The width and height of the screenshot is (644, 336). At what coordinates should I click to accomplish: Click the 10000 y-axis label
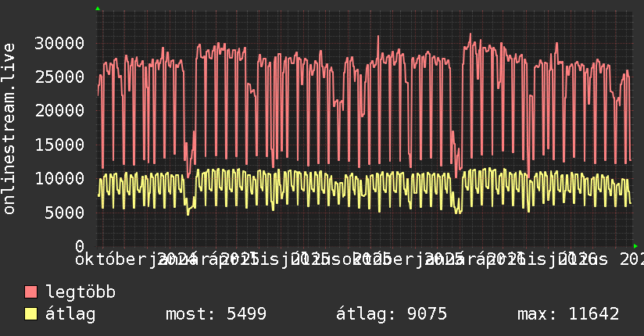coord(59,178)
